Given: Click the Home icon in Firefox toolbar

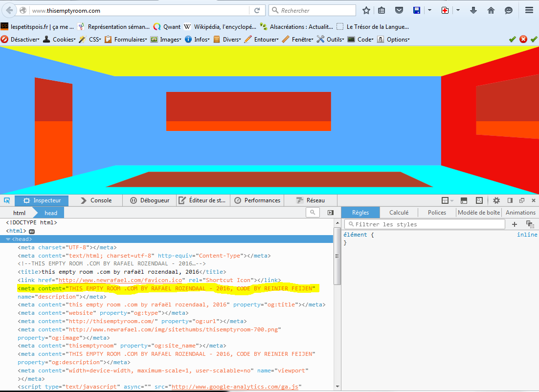Looking at the screenshot, I should (491, 10).
